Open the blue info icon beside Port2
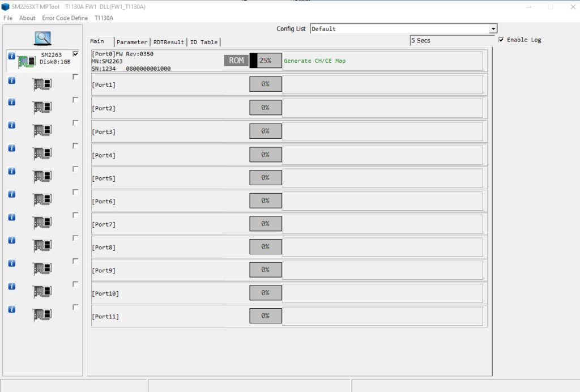Viewport: 580px width, 392px height. tap(12, 102)
